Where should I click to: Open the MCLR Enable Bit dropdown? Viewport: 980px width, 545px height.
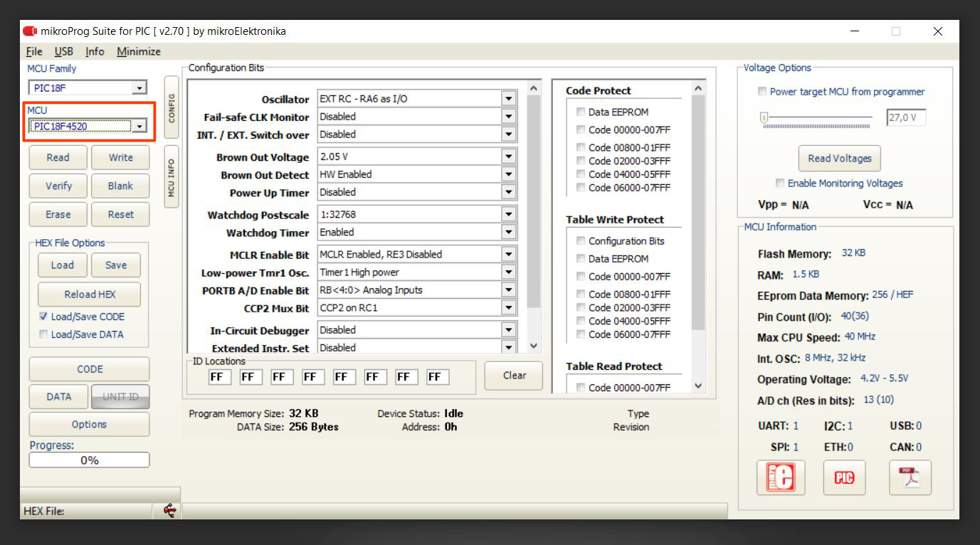(508, 254)
